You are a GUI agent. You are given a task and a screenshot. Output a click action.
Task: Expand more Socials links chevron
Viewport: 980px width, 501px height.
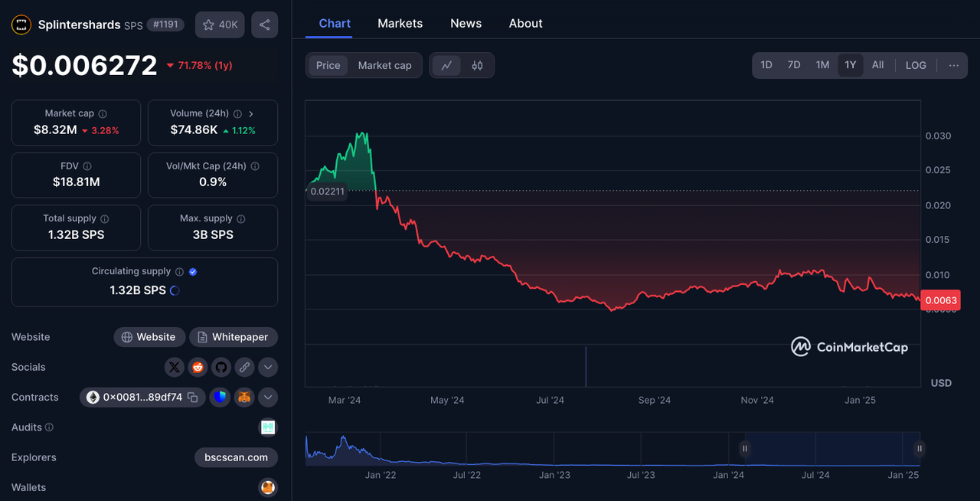268,367
